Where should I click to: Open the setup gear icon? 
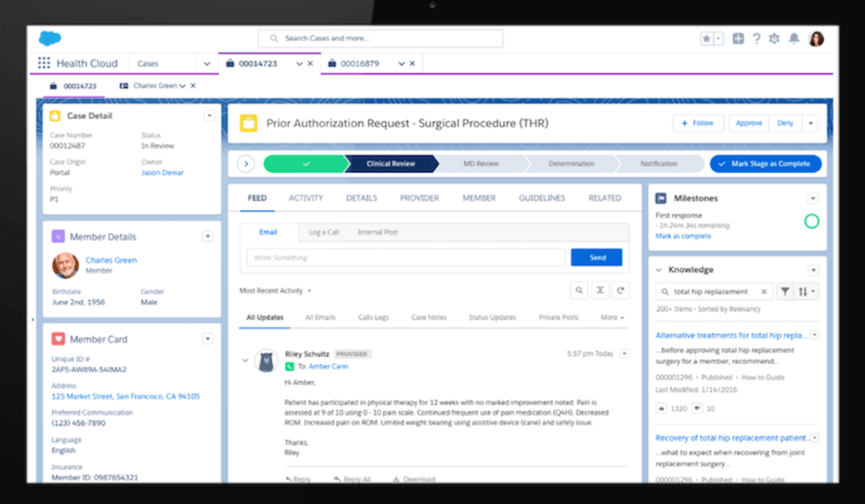point(774,39)
